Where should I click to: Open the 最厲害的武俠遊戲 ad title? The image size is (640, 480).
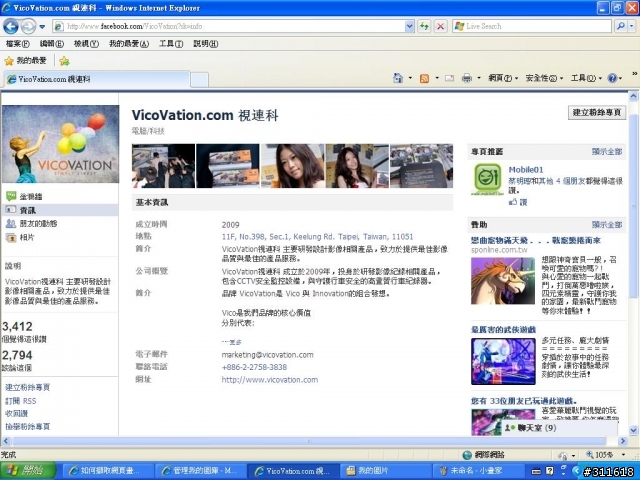pos(503,329)
